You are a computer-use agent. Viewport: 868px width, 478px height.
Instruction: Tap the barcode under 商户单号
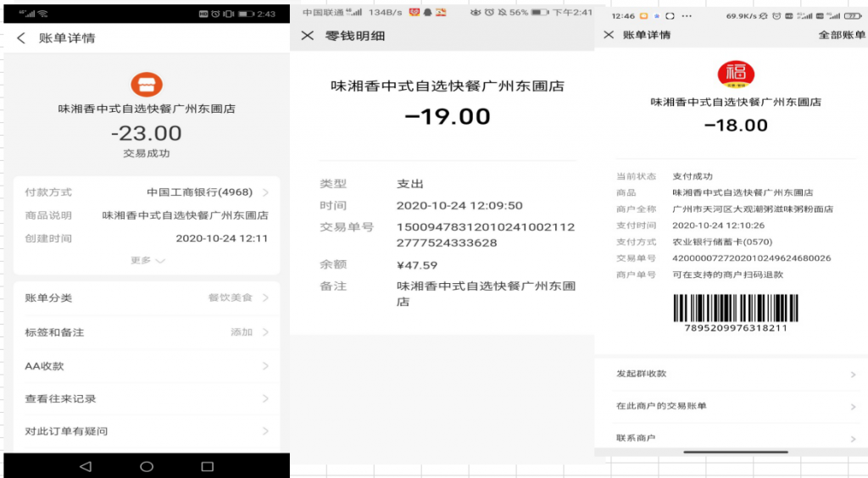[736, 308]
